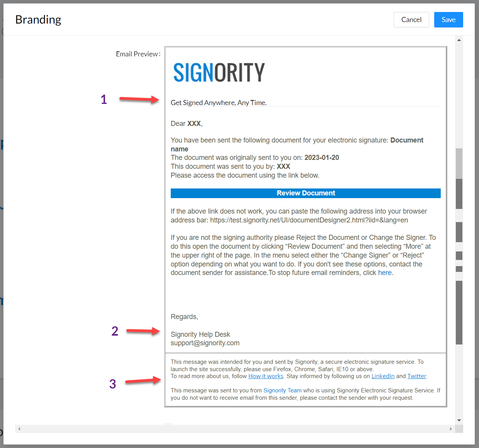Open the 'here' link to stop reminders
The height and width of the screenshot is (448, 479).
click(385, 273)
